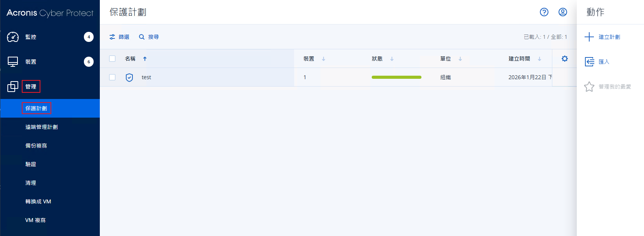Open the help question mark icon
This screenshot has height=236, width=644.
pyautogui.click(x=544, y=12)
